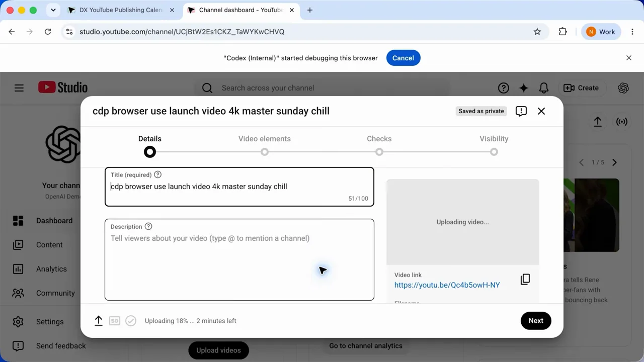Open the YouTube Studio hamburger menu

(x=19, y=88)
